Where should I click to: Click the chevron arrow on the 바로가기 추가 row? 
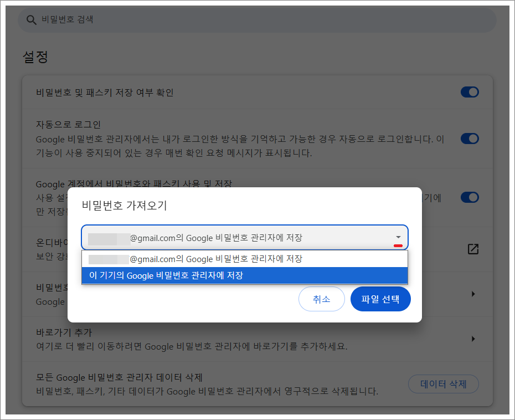[x=475, y=337]
